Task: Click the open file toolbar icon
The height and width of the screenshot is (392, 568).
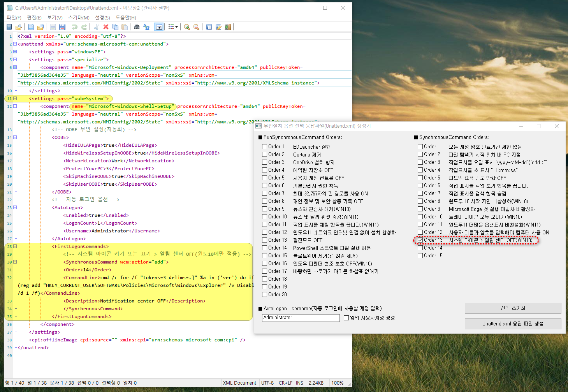Action: point(40,27)
